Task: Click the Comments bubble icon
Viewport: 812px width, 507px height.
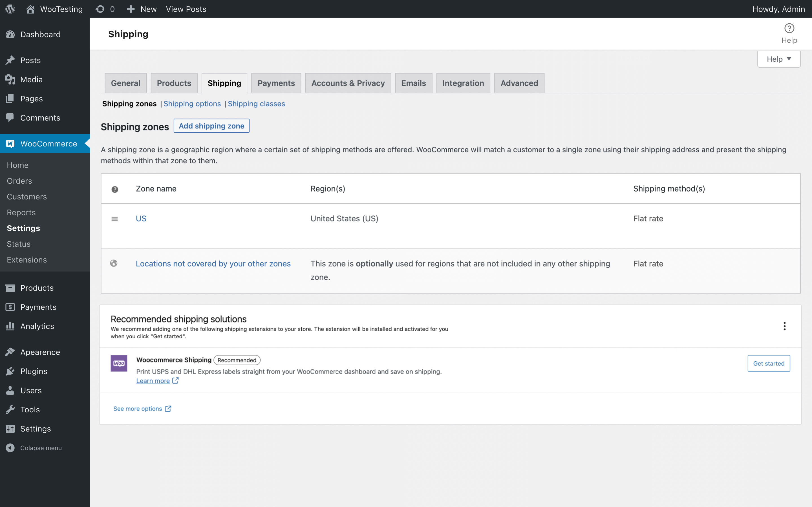Action: point(10,118)
